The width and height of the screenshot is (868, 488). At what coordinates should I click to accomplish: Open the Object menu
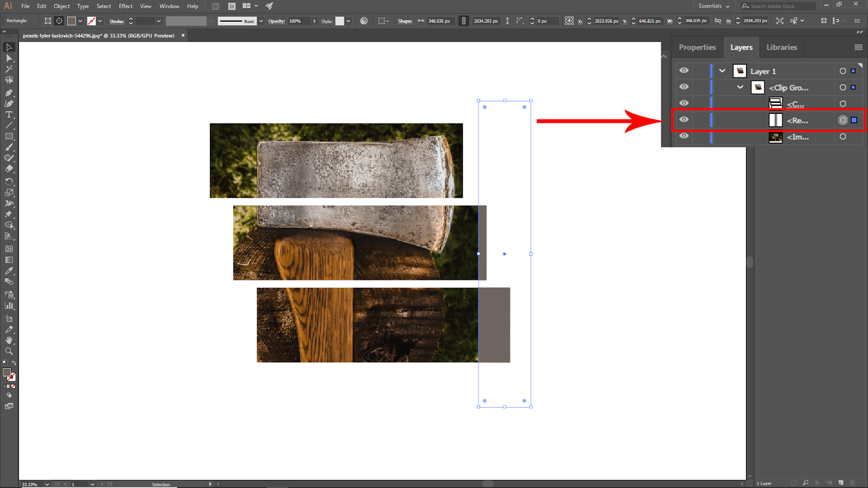[x=62, y=6]
